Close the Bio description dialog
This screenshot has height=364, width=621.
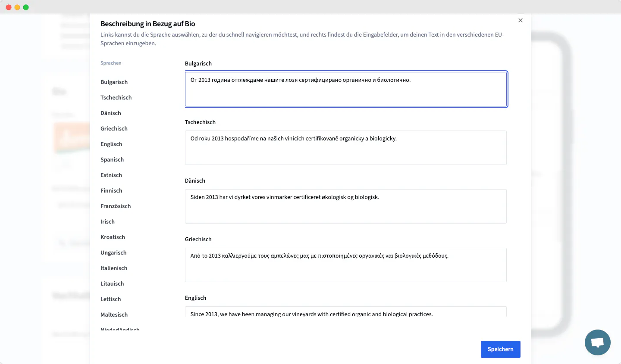coord(521,20)
